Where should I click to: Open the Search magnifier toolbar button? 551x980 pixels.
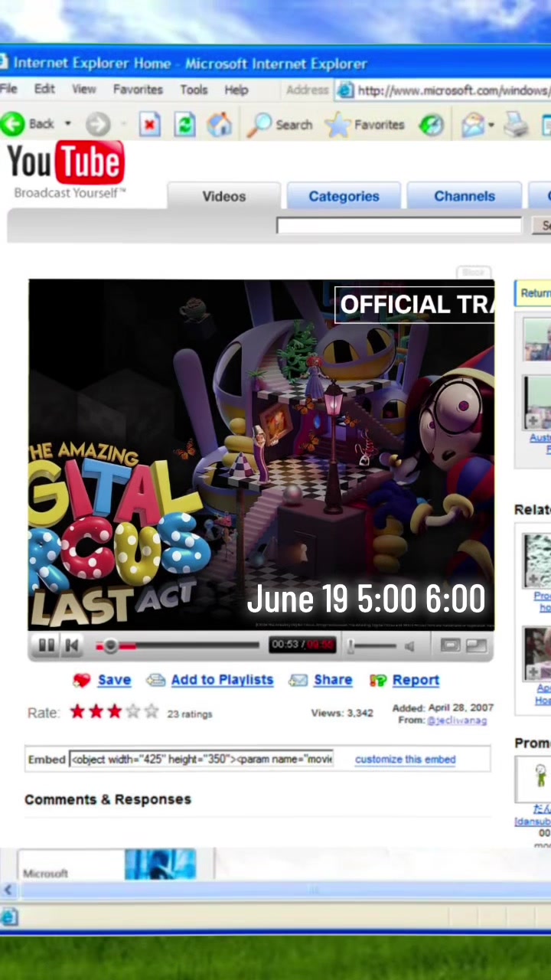click(282, 124)
